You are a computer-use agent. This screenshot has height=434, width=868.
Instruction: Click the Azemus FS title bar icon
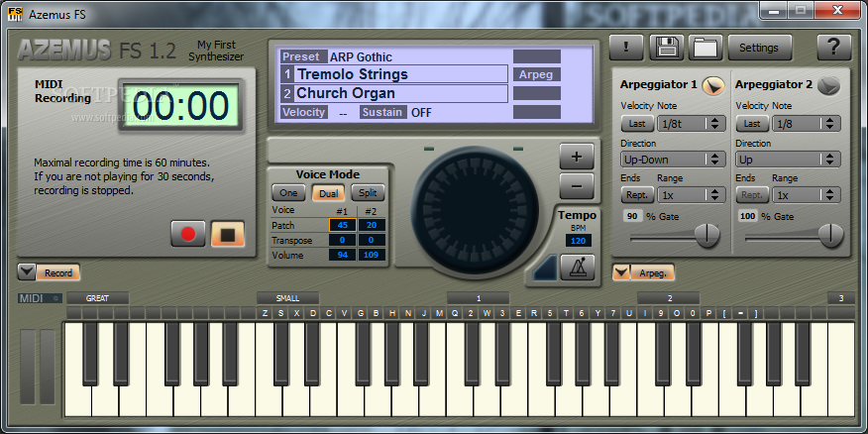tap(16, 14)
